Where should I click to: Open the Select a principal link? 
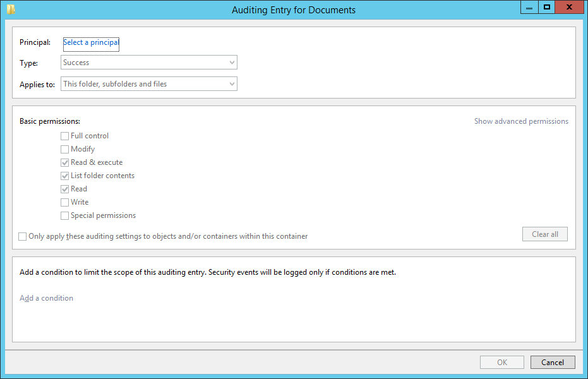[x=91, y=42]
